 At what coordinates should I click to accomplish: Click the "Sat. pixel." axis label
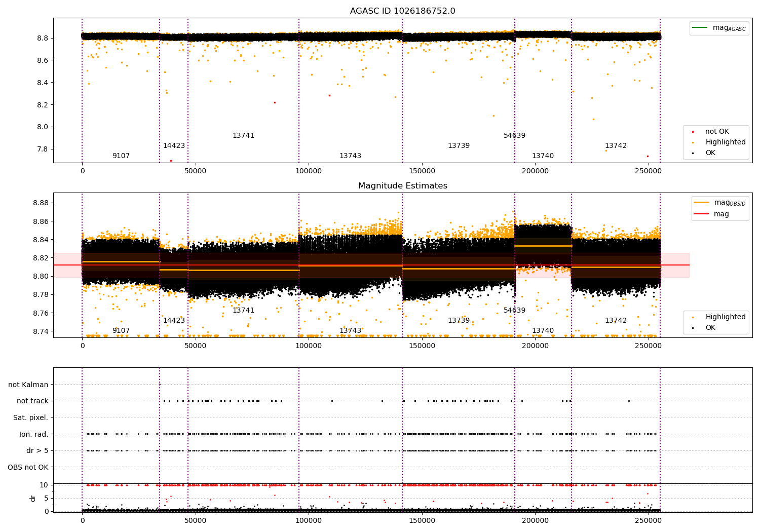(31, 418)
